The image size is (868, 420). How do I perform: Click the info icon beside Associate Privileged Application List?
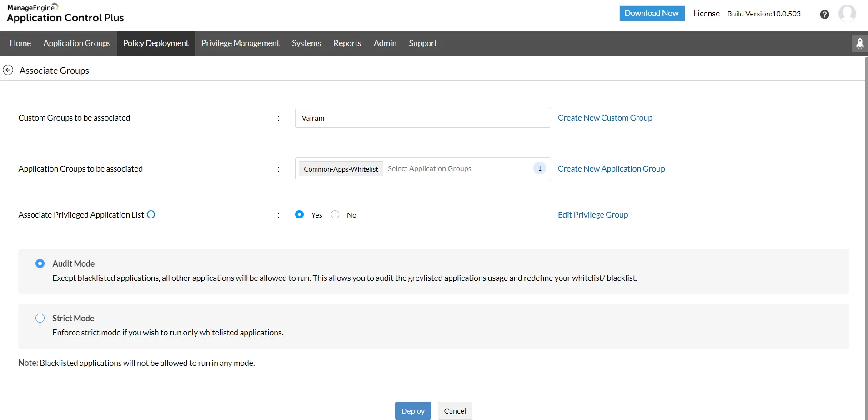(x=151, y=214)
